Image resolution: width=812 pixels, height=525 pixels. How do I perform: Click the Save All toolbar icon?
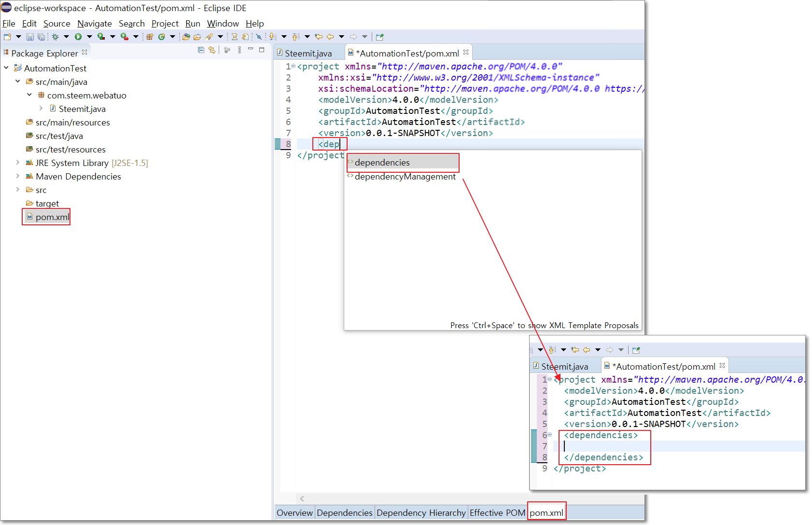pyautogui.click(x=41, y=37)
